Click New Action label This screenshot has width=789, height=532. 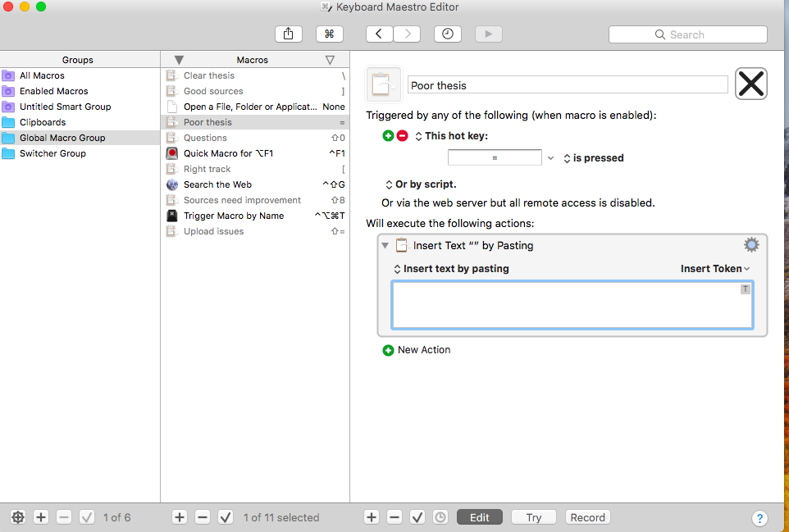[x=424, y=350]
